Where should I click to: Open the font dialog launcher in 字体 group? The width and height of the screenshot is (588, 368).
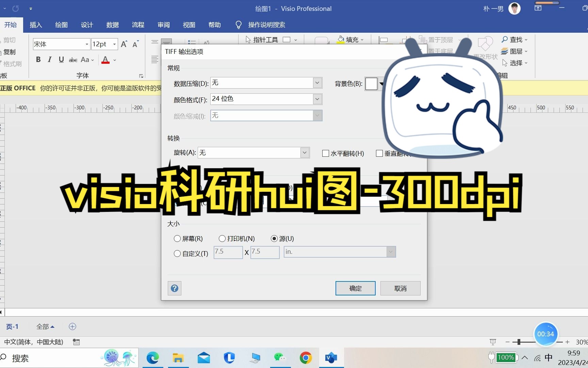pos(141,76)
